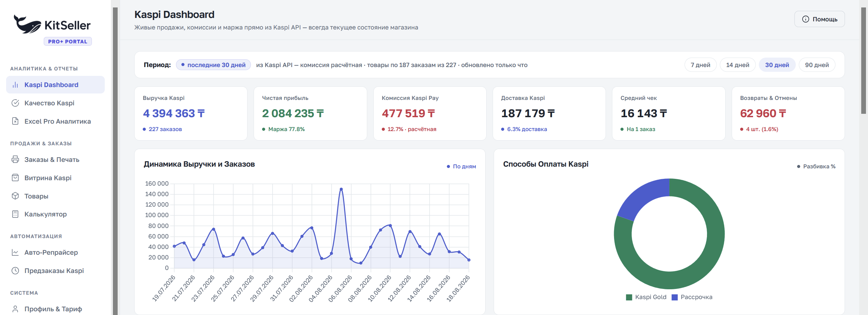Click the 'Динамика Выручки и Заказов' heading
The height and width of the screenshot is (315, 868).
click(x=199, y=164)
